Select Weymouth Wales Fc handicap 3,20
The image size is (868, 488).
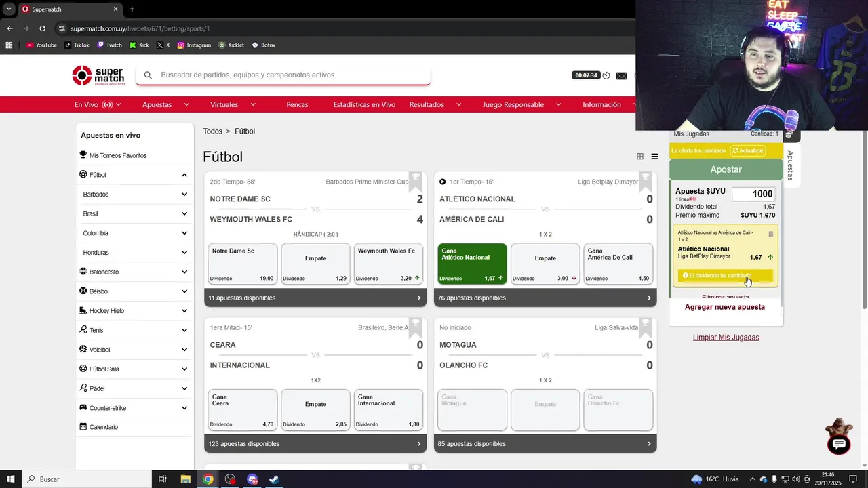pyautogui.click(x=389, y=264)
